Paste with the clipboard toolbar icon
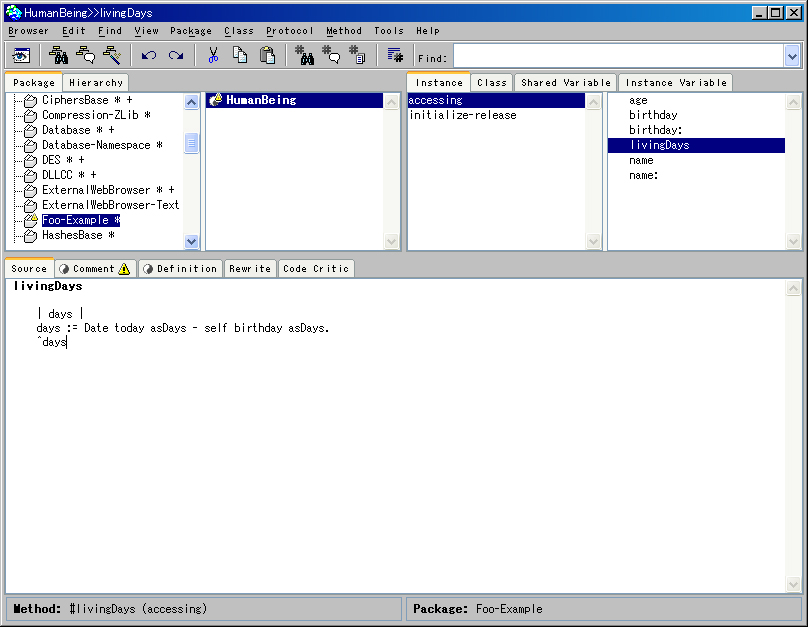Viewport: 808px width, 627px height. [x=267, y=55]
